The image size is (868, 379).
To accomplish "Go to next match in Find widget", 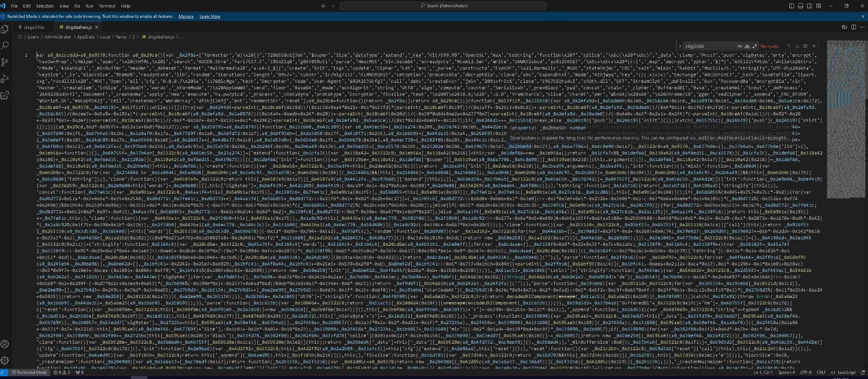I will coord(797,46).
